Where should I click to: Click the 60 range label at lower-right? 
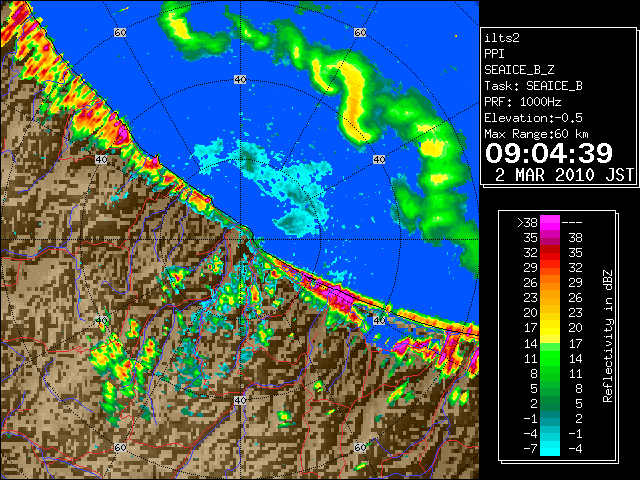pos(360,448)
